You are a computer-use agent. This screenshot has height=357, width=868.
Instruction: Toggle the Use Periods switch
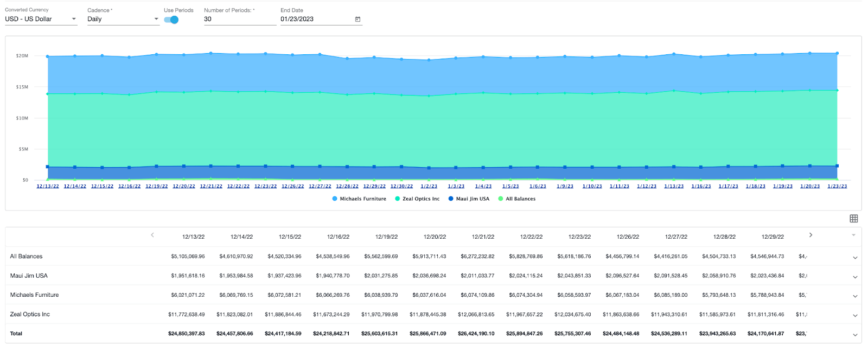(x=171, y=20)
